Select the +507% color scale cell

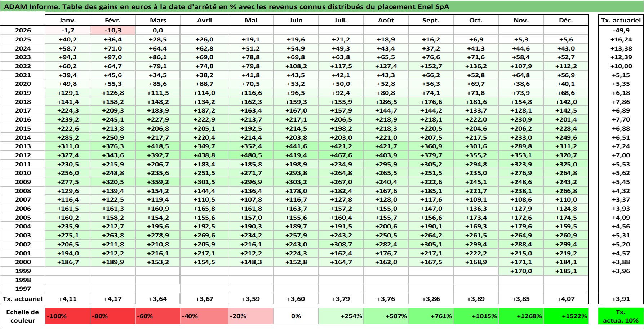point(386,316)
